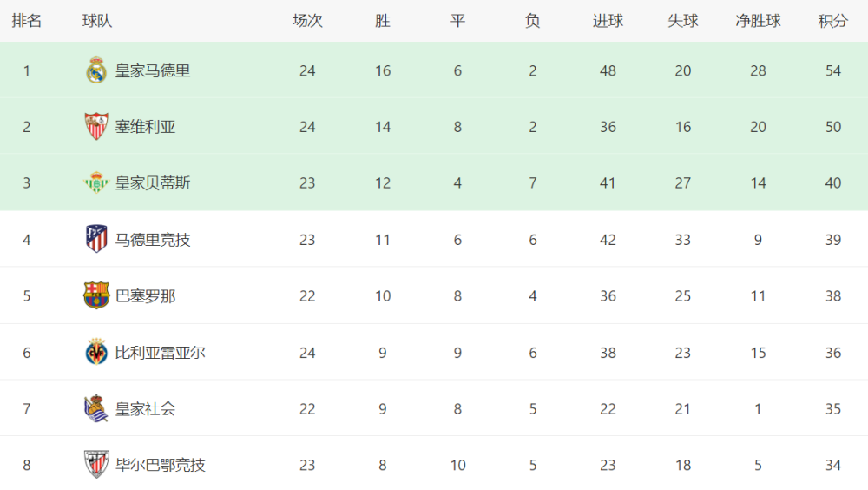Image resolution: width=868 pixels, height=490 pixels.
Task: Select the 排名 column header
Action: 27,21
